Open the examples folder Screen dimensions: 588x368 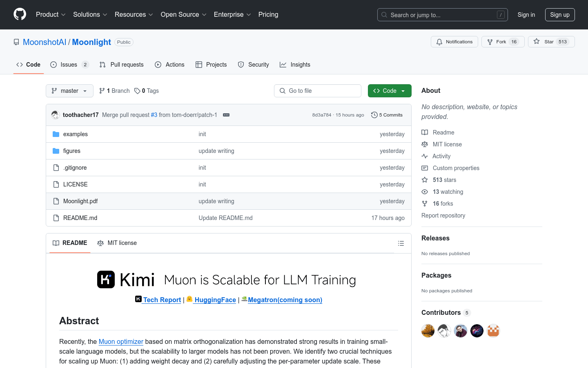pos(76,134)
